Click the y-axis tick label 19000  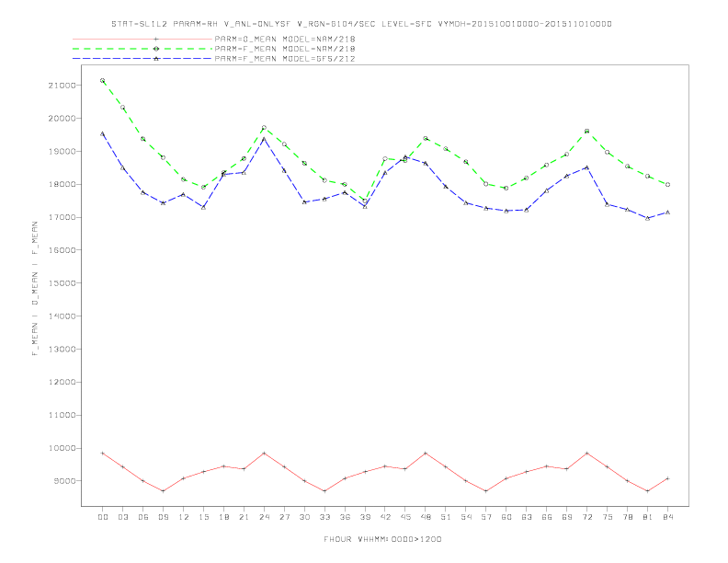point(63,152)
